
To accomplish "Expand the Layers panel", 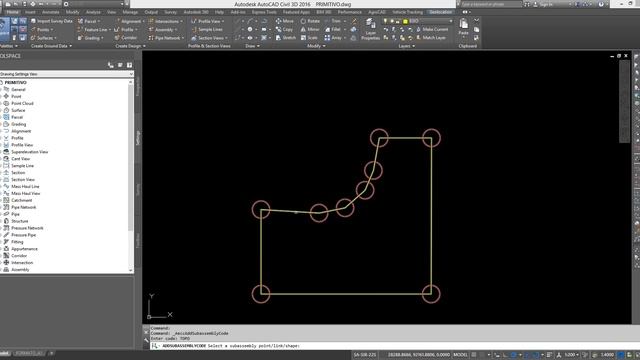I will tap(407, 46).
